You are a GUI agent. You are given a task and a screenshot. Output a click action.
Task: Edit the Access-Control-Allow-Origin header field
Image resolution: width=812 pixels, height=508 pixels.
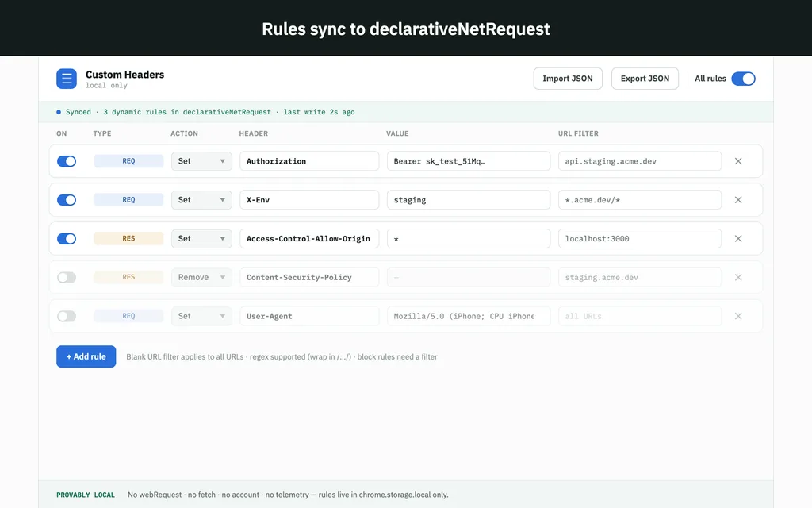tap(309, 238)
